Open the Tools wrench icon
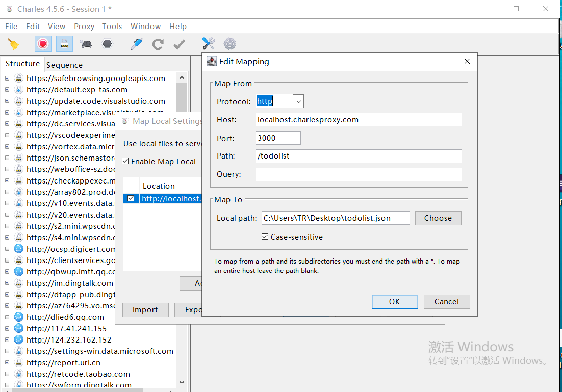562x392 pixels. coord(208,44)
